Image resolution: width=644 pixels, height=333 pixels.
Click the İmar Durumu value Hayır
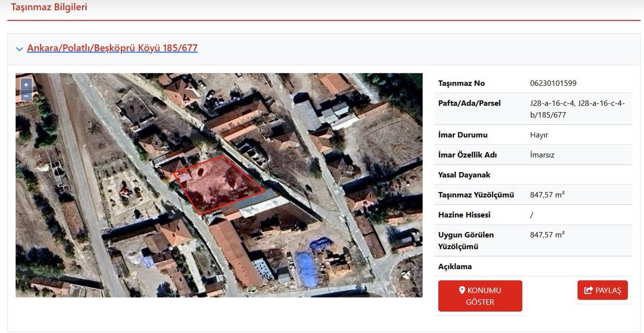point(539,135)
